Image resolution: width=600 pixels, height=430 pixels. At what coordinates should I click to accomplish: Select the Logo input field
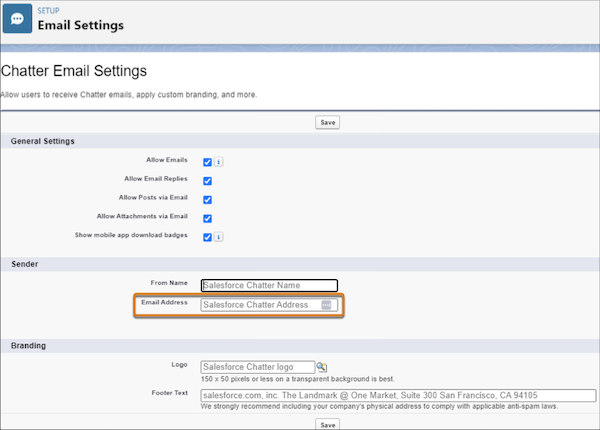257,368
